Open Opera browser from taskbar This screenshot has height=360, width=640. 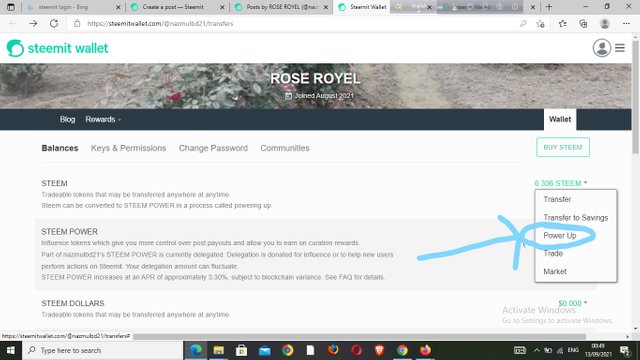[356, 350]
